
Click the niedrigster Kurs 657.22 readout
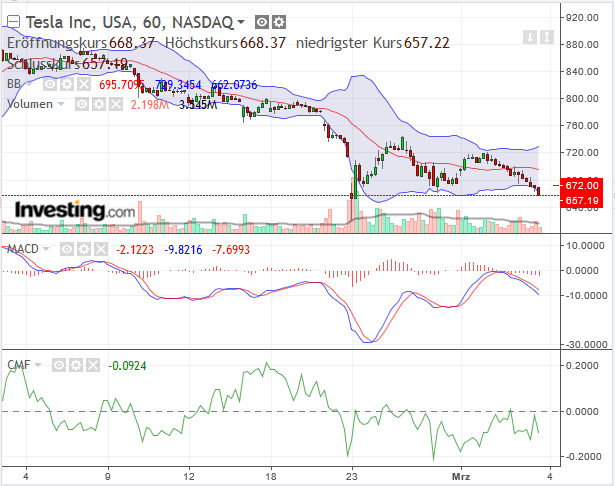pyautogui.click(x=373, y=43)
